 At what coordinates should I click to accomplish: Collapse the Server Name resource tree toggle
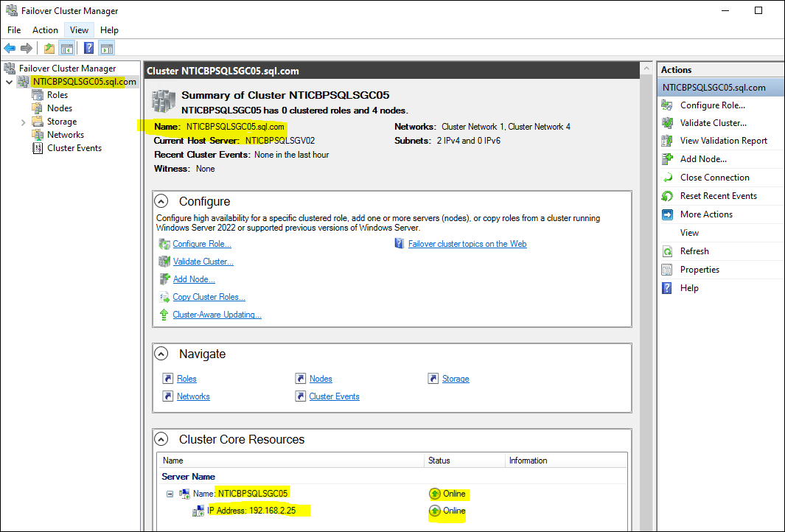[170, 494]
